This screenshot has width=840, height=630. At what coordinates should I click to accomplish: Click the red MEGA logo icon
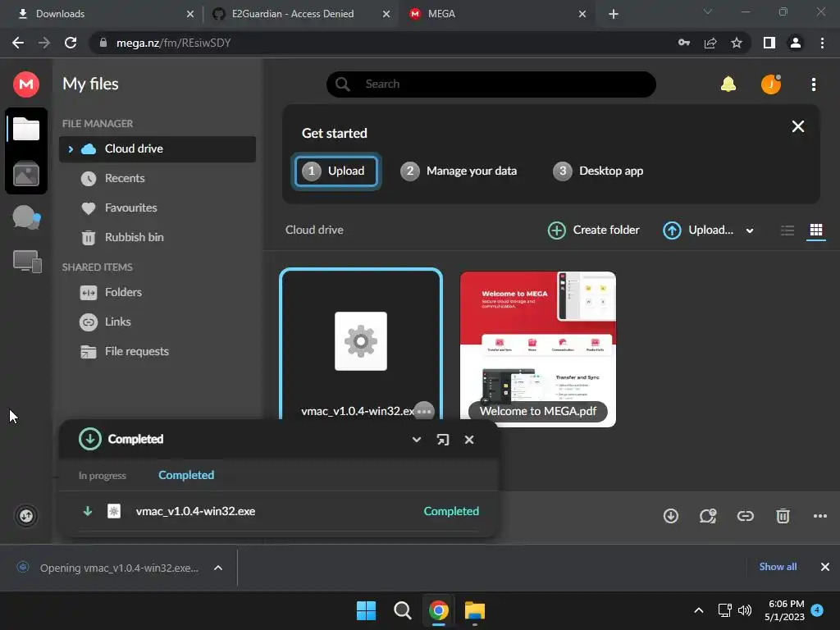click(26, 84)
